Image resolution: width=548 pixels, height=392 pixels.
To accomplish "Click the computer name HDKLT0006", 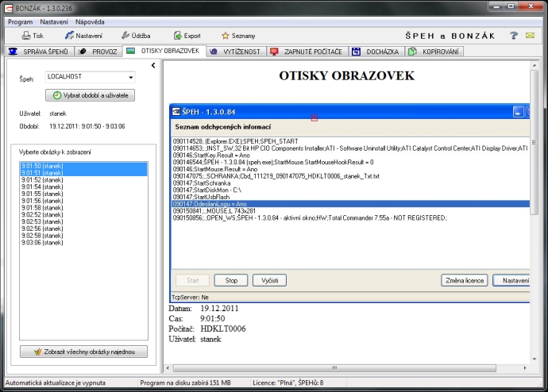I will pyautogui.click(x=223, y=329).
